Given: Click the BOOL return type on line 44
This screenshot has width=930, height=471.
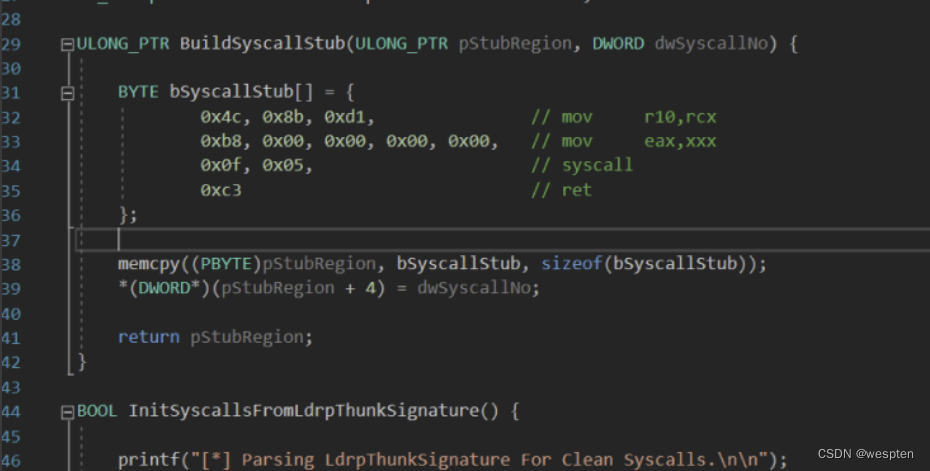Looking at the screenshot, I should [x=98, y=411].
